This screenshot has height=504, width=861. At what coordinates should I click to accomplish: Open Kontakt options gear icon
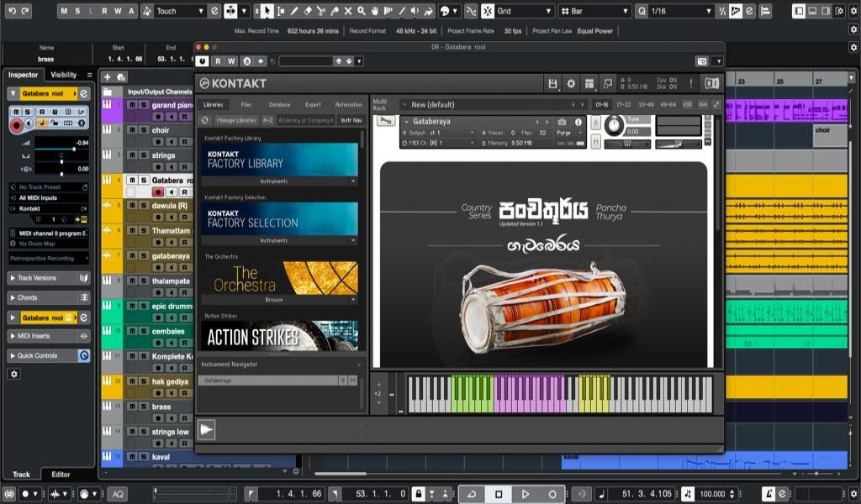(x=571, y=84)
